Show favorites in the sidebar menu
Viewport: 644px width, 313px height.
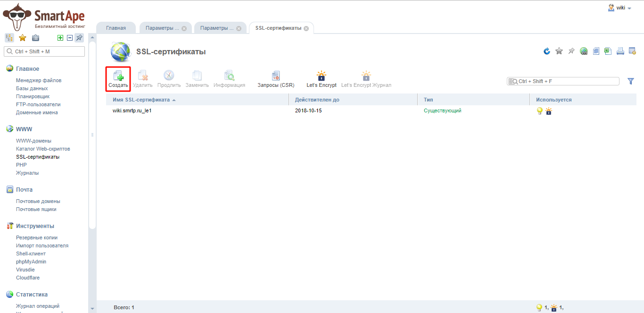[x=22, y=38]
